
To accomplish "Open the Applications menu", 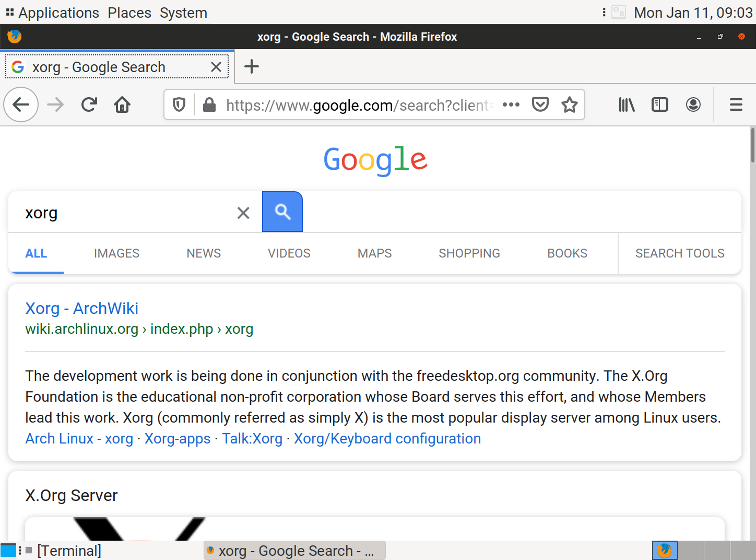I will (x=58, y=13).
